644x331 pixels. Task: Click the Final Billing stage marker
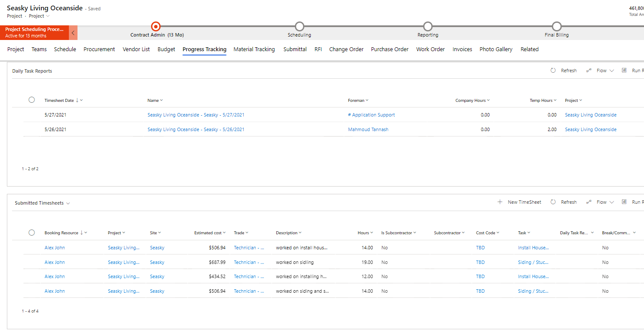pyautogui.click(x=557, y=27)
